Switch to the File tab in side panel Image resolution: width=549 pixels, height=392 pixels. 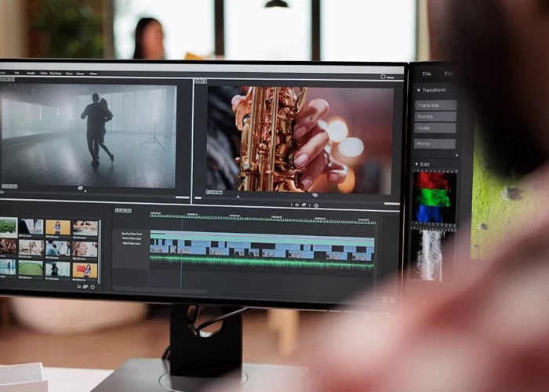click(427, 74)
